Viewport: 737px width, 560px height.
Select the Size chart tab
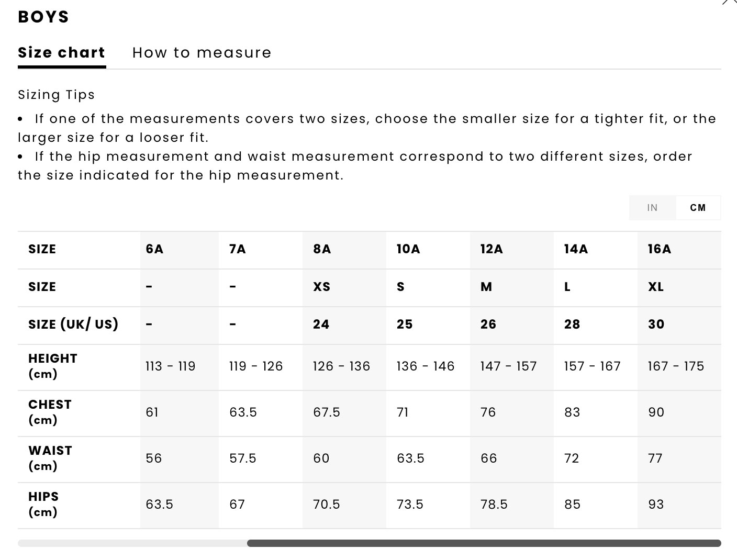pyautogui.click(x=62, y=52)
